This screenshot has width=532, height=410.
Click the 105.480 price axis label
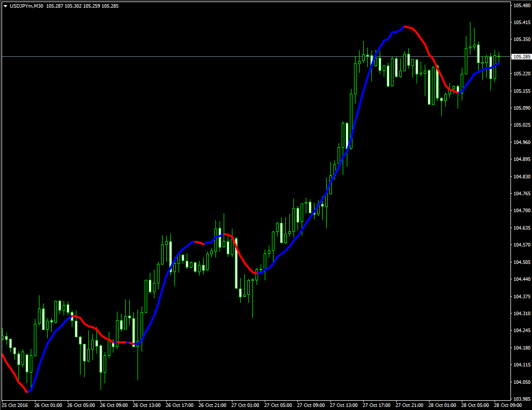tap(522, 6)
